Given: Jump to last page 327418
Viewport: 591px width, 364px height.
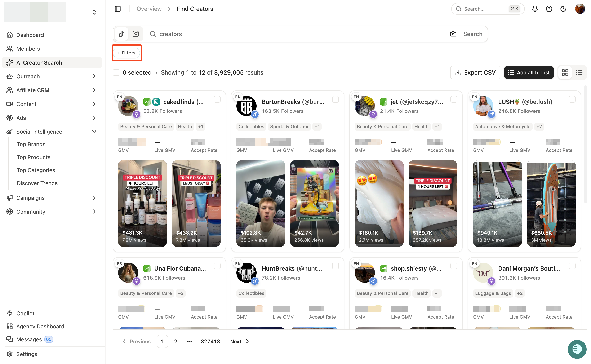Looking at the screenshot, I should tap(210, 341).
